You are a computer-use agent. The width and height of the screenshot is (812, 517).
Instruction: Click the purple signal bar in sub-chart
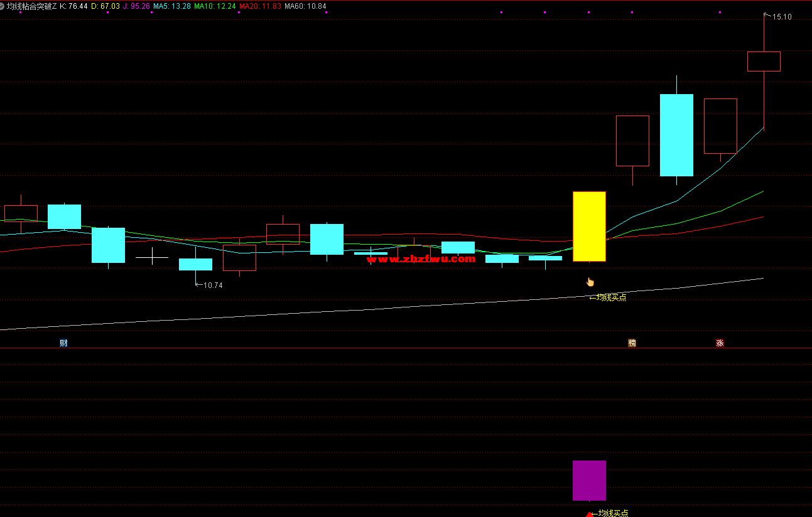(x=589, y=480)
